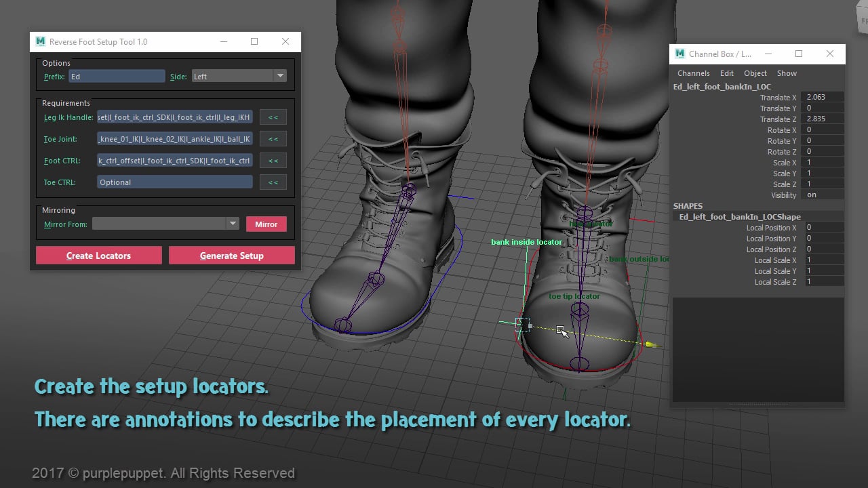
Task: Click the Mirror button
Action: (266, 224)
